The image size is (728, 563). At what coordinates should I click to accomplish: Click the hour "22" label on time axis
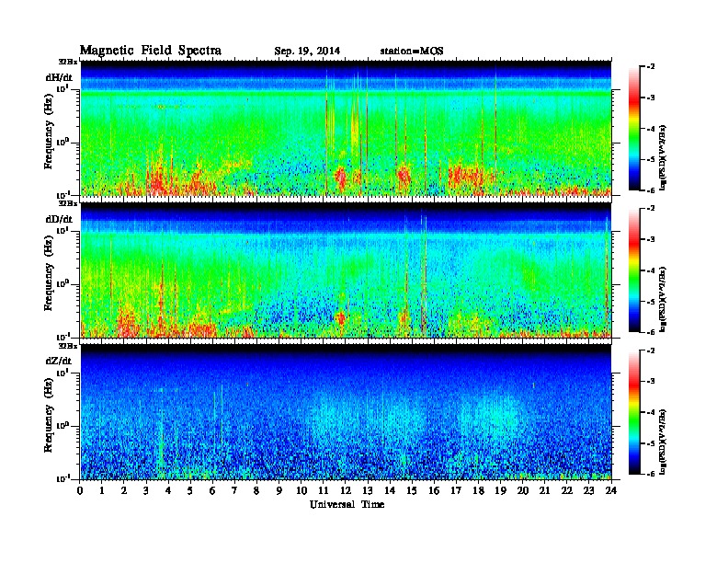tap(567, 490)
